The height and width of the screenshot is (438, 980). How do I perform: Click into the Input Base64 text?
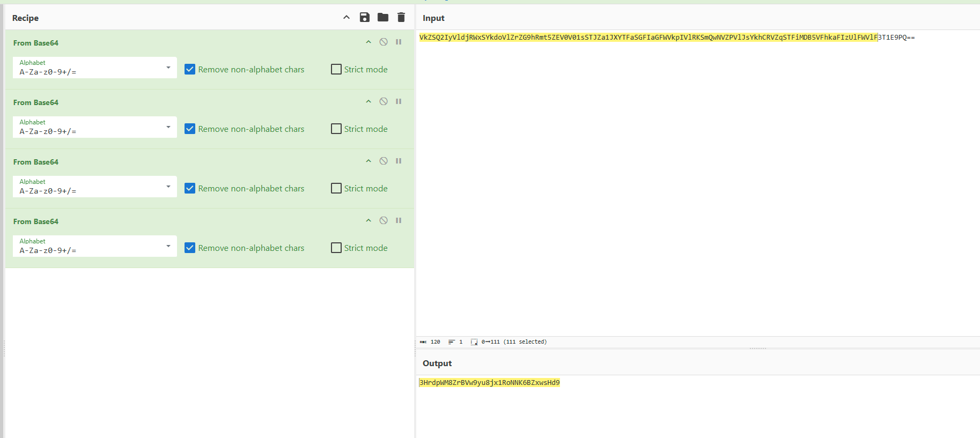click(667, 38)
